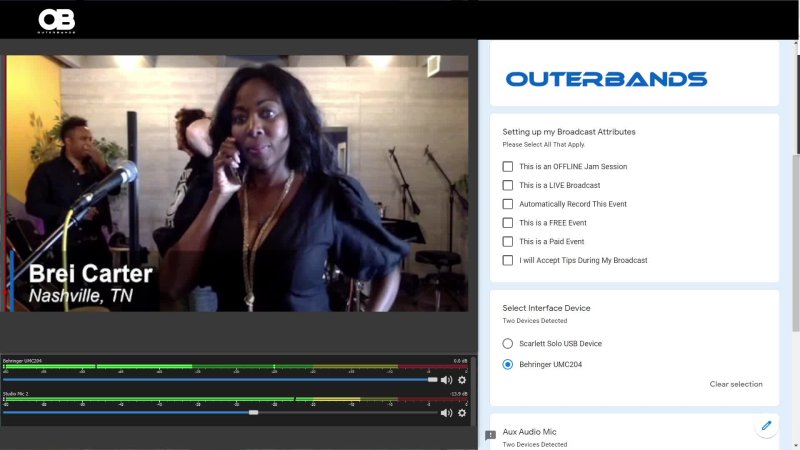Check This is a LIVE Broadcast
The height and width of the screenshot is (450, 800).
click(508, 185)
